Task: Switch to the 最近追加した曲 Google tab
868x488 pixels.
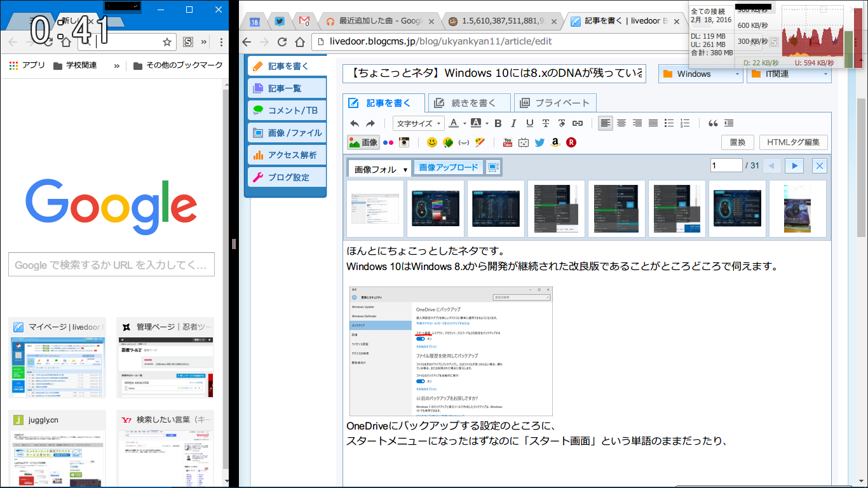Action: 379,21
